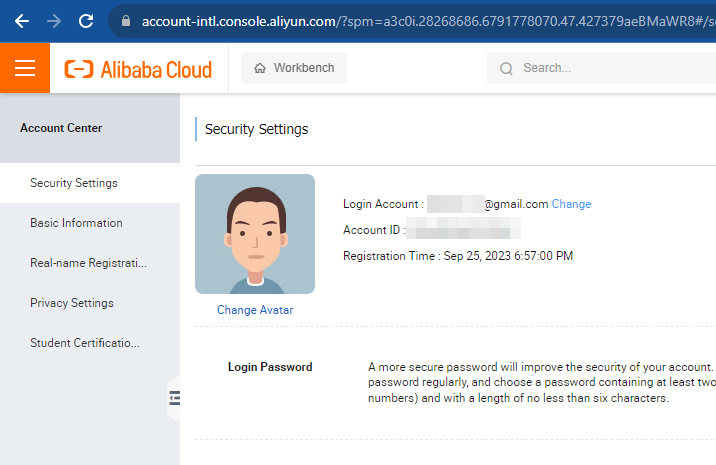This screenshot has height=465, width=716.
Task: Click the browser URL address bar
Action: 420,20
